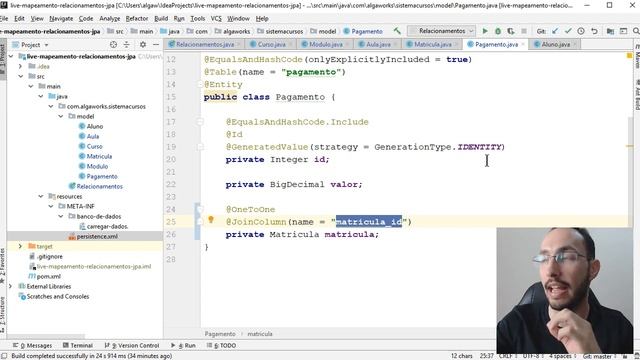Switch to the Curso.java tab
The image size is (640, 360).
[x=271, y=44]
